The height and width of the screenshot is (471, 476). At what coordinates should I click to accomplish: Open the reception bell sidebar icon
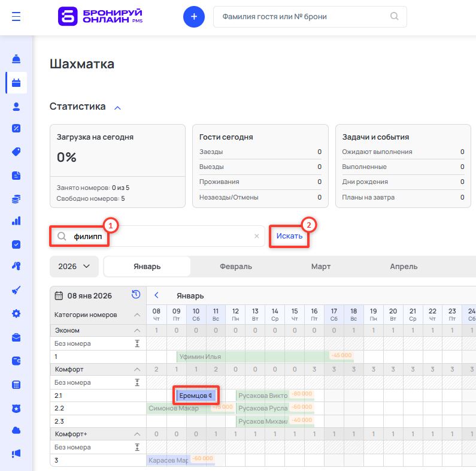(16, 59)
